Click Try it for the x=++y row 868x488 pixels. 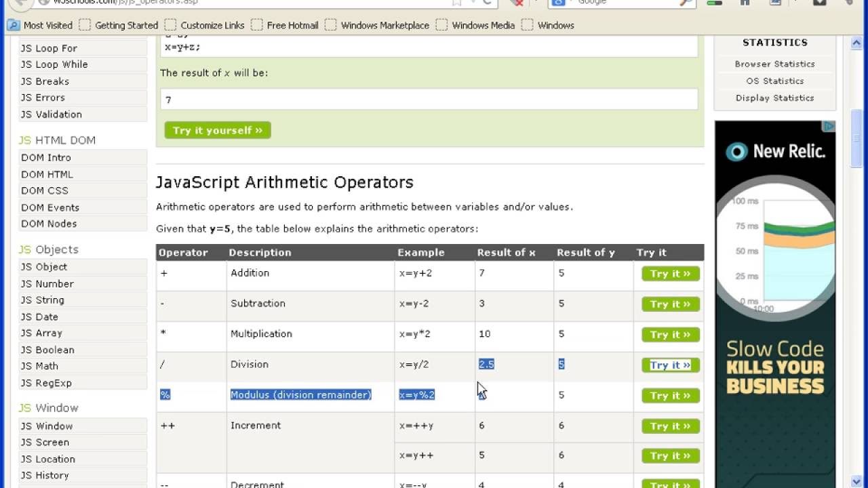click(x=671, y=426)
